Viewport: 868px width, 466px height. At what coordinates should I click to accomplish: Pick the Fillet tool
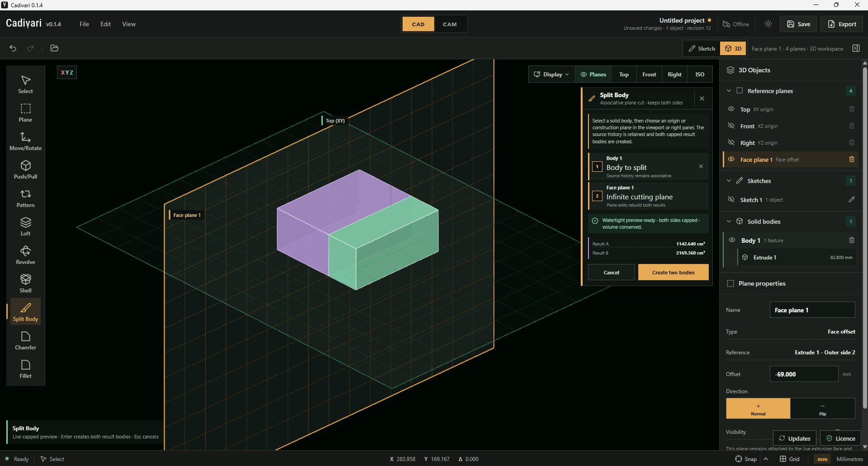(26, 369)
